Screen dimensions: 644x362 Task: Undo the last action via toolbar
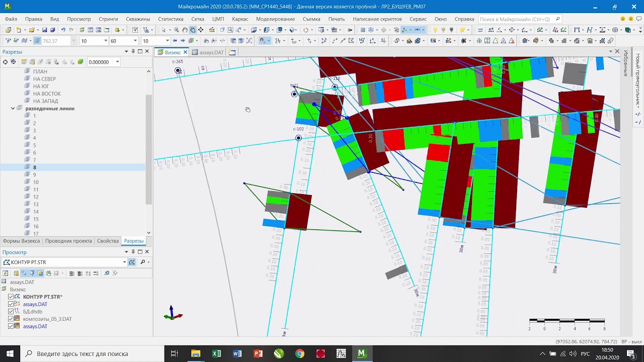coord(63,30)
